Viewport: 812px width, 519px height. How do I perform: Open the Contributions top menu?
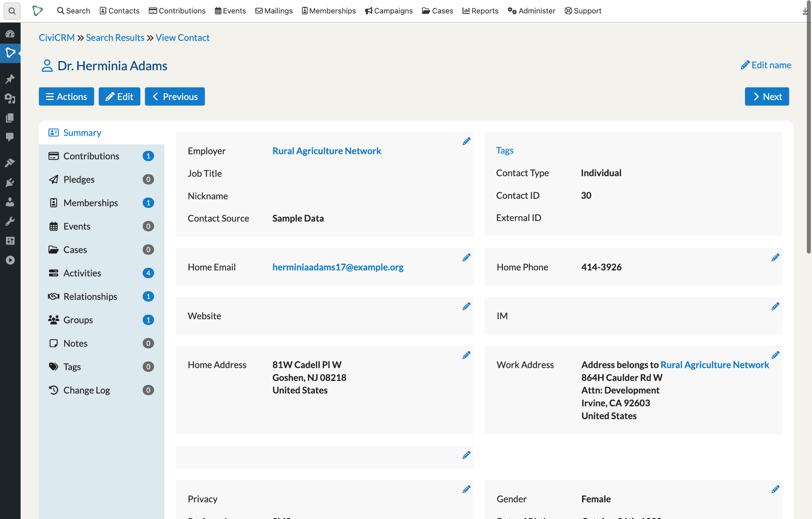point(177,11)
